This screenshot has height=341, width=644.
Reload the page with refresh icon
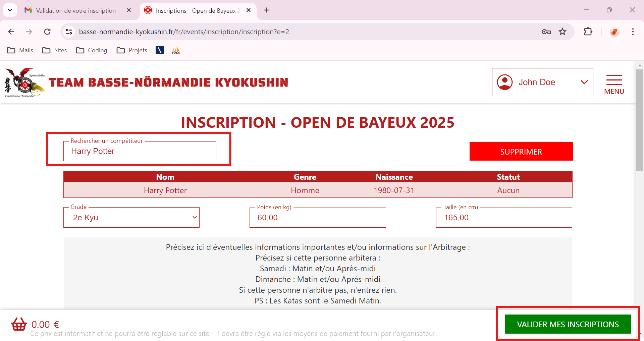click(x=47, y=32)
